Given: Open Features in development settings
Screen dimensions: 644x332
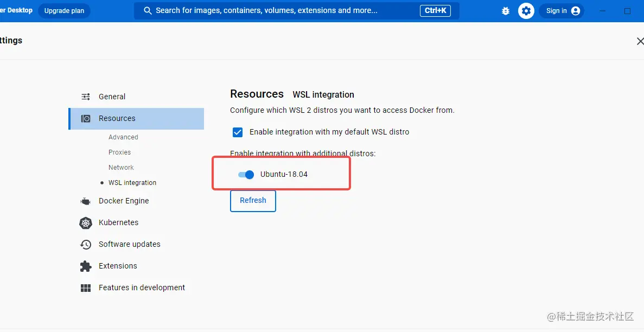Looking at the screenshot, I should coord(142,288).
